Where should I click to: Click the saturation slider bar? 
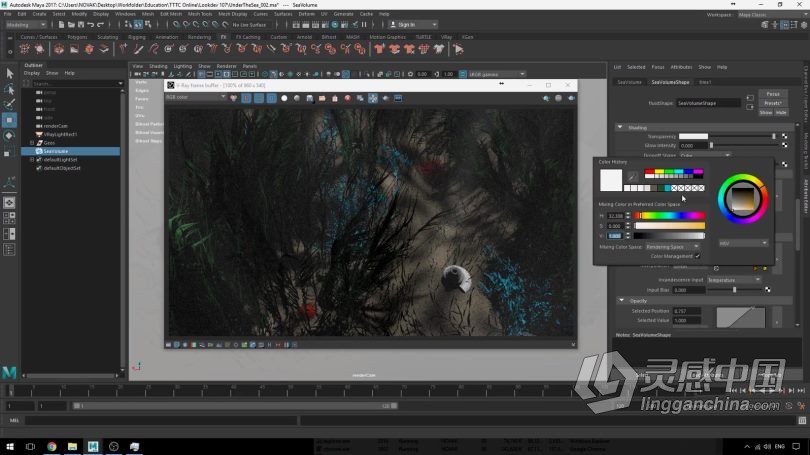(669, 226)
